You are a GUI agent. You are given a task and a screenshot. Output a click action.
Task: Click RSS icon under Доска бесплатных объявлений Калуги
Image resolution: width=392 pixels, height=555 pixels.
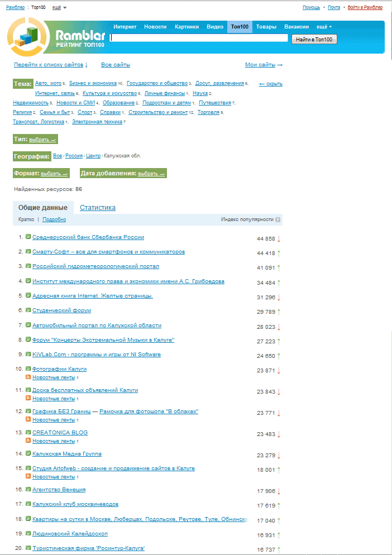tap(28, 398)
